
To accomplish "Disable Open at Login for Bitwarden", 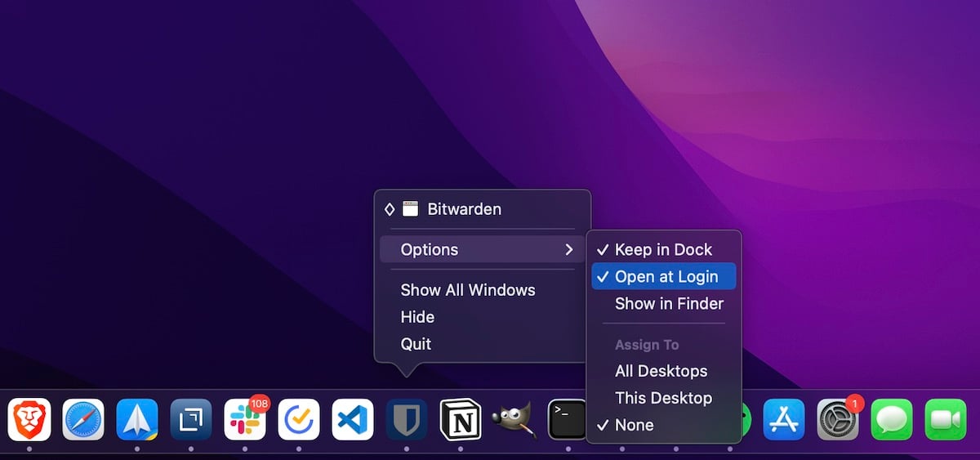I will tap(663, 277).
